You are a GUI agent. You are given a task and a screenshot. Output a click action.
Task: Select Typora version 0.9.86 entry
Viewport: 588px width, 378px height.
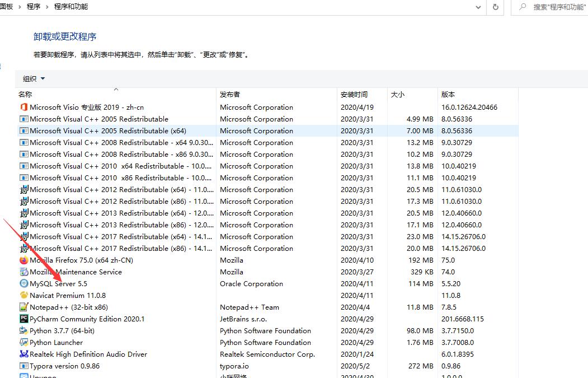(x=64, y=366)
